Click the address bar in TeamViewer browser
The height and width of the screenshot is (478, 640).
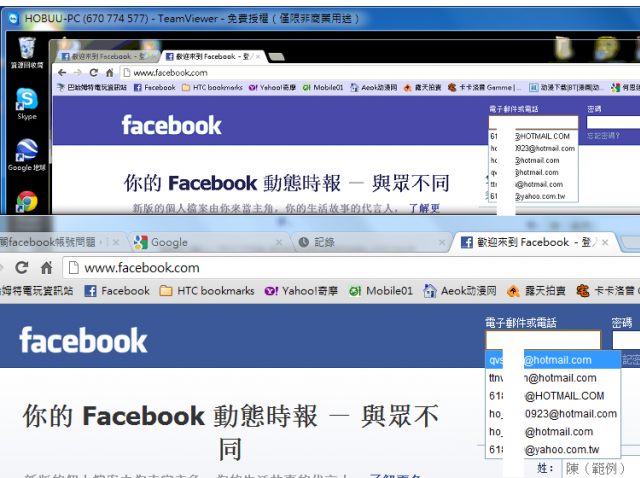click(380, 73)
